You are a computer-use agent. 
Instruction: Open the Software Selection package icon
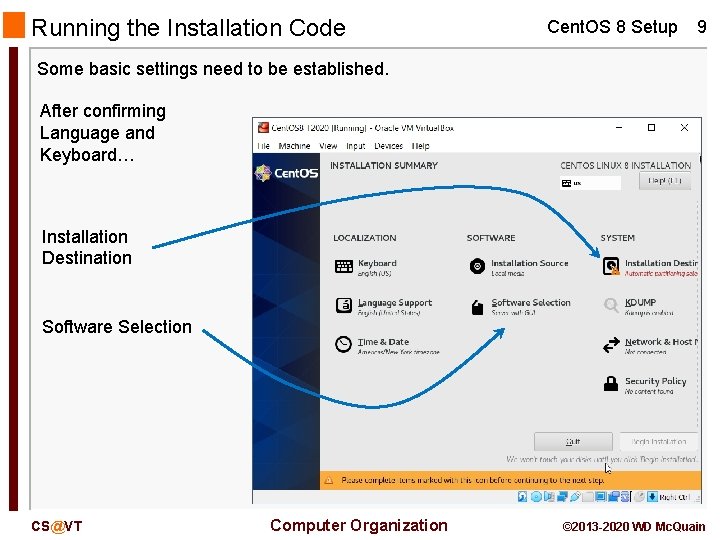click(478, 307)
